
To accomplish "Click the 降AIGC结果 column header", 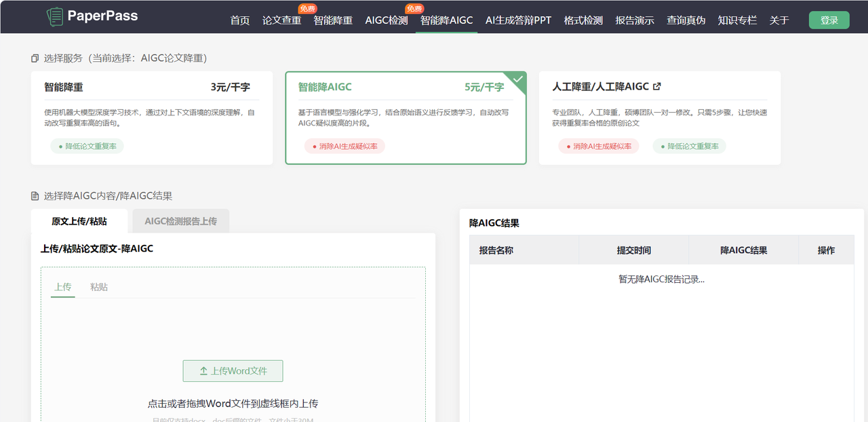I will (x=744, y=250).
